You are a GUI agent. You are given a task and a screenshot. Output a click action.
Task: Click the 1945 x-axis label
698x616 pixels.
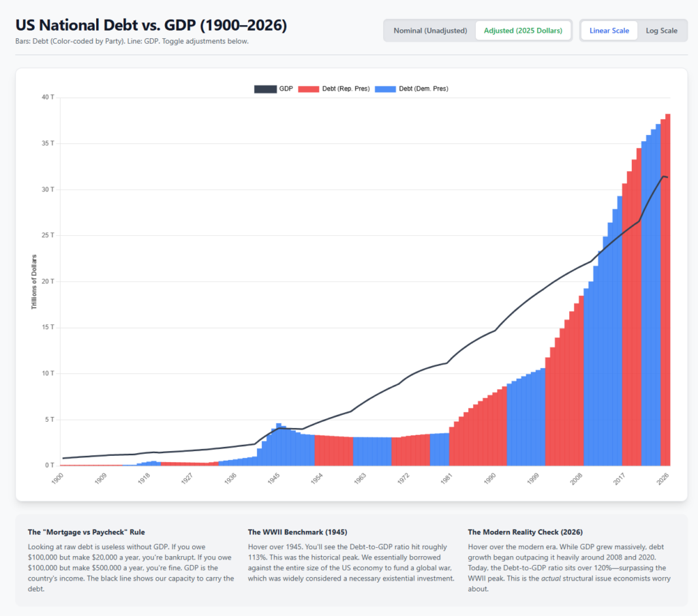[x=273, y=479]
